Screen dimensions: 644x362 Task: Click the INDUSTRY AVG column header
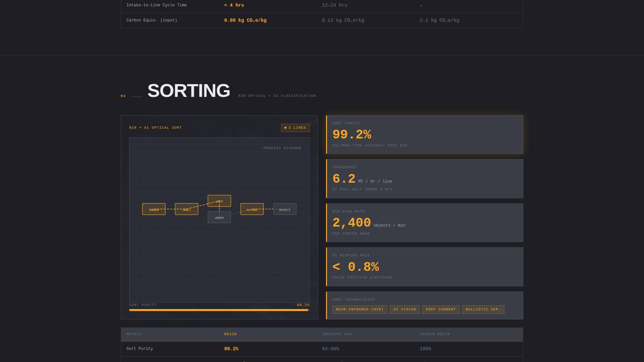click(337, 334)
